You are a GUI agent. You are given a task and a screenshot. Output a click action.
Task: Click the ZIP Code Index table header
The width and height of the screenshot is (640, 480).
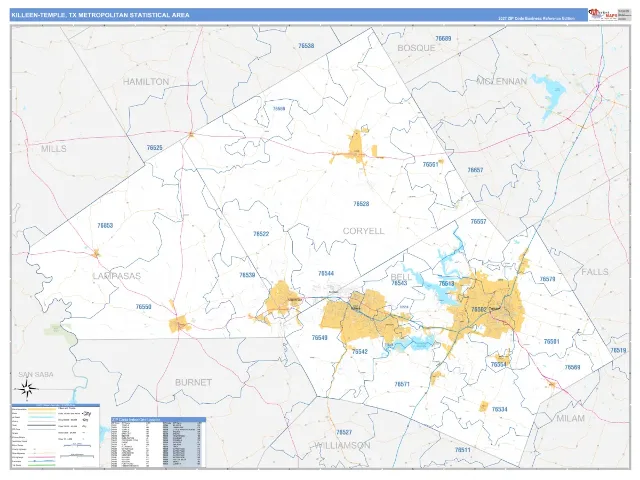158,419
